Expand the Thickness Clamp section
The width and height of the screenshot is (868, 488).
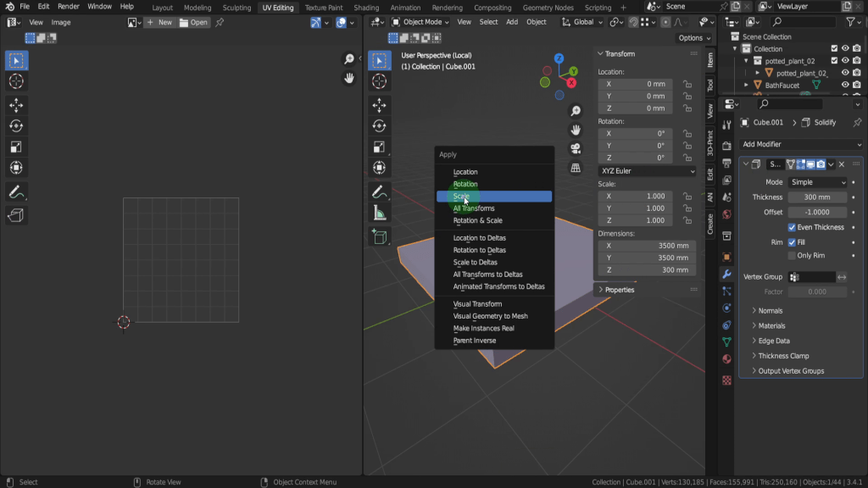tap(783, 356)
